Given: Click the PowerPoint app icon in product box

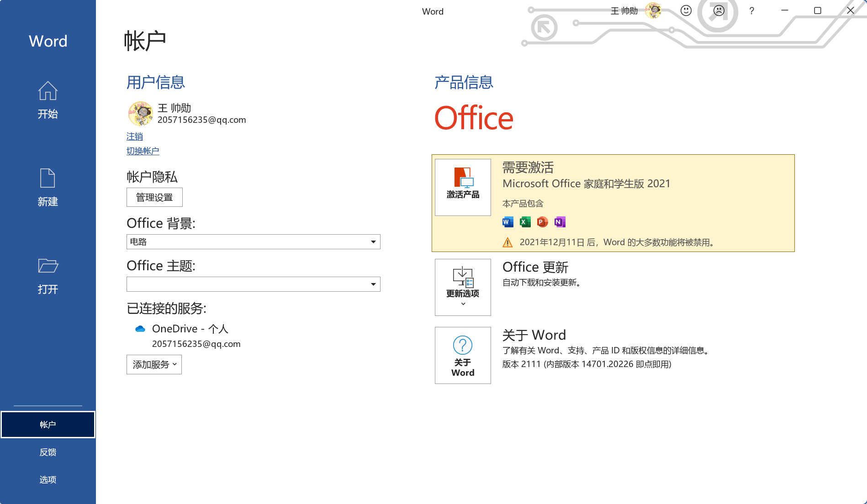Looking at the screenshot, I should coord(543,222).
